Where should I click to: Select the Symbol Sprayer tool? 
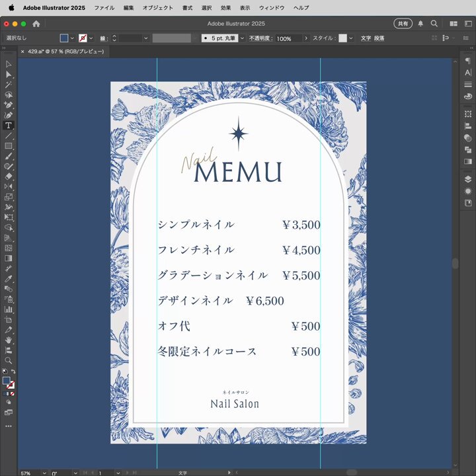click(8, 299)
